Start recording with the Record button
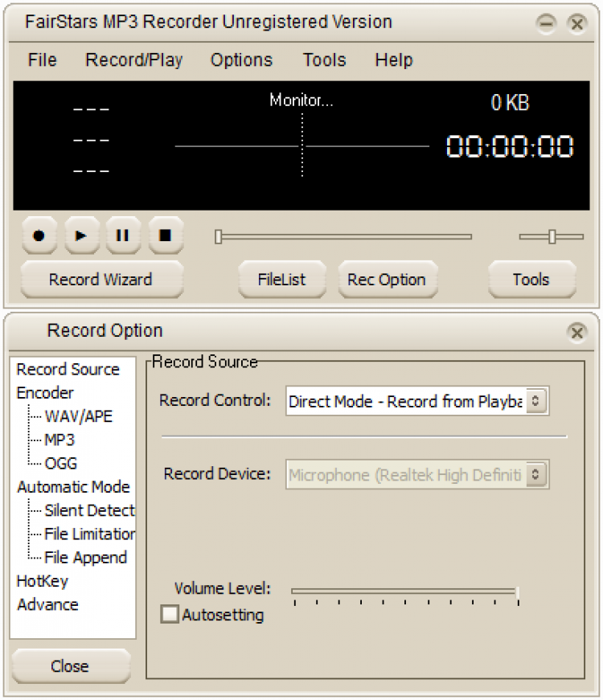Image resolution: width=603 pixels, height=700 pixels. [39, 235]
